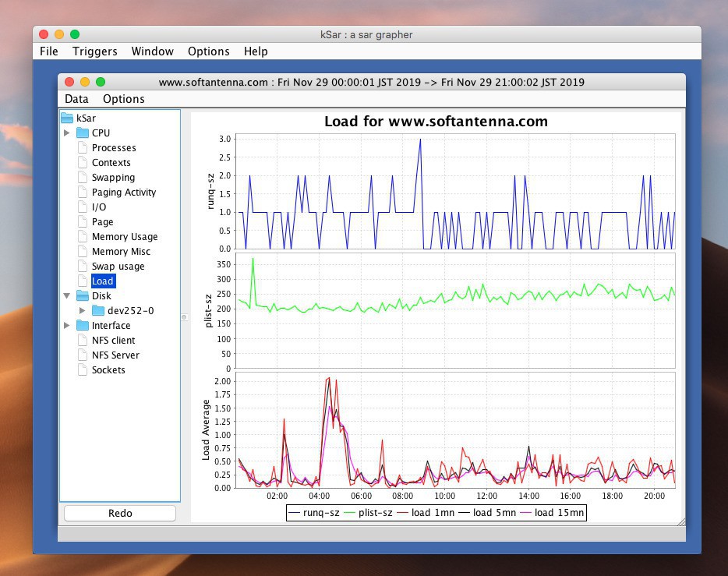Expand the dev252-0 tree node

pyautogui.click(x=83, y=310)
